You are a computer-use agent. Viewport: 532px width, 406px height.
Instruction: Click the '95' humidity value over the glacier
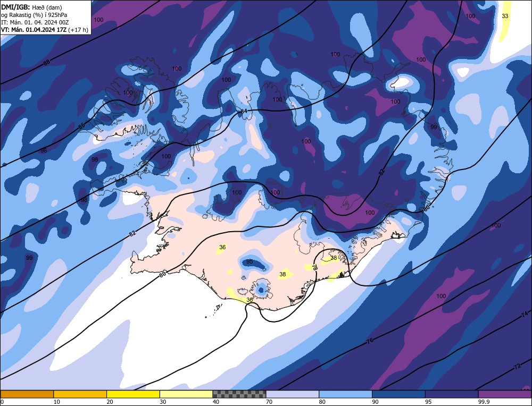click(250, 261)
